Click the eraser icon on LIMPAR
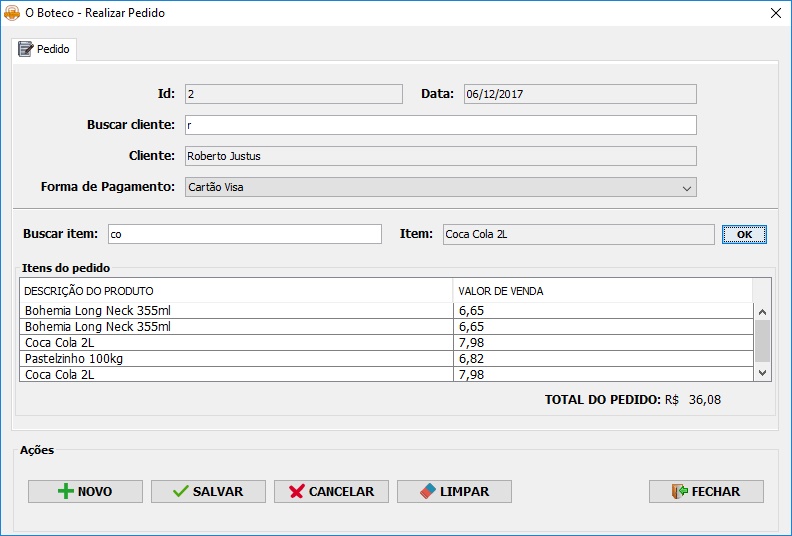 coord(428,492)
